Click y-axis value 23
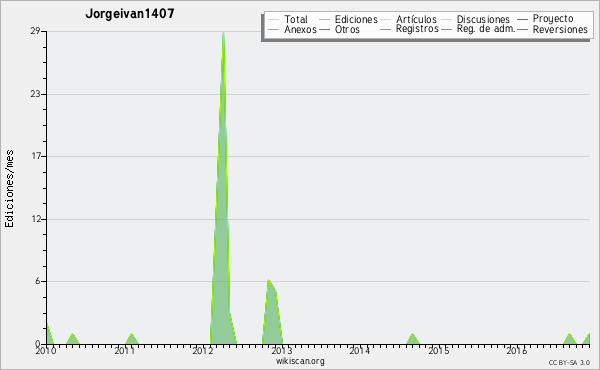The image size is (600, 370). 36,94
